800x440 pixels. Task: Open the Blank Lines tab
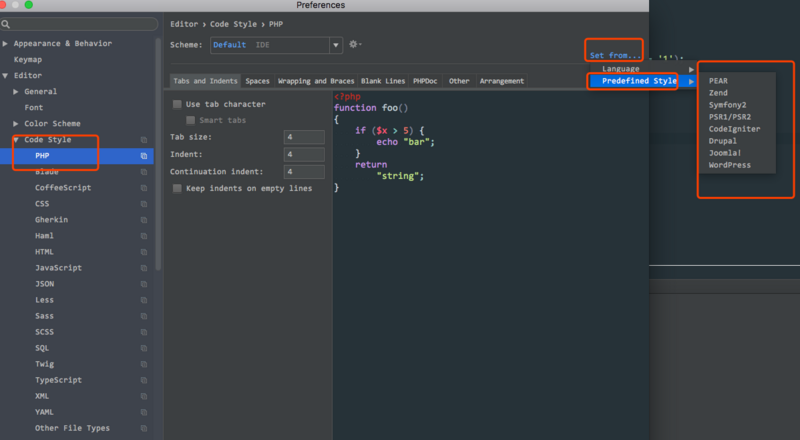pos(383,81)
